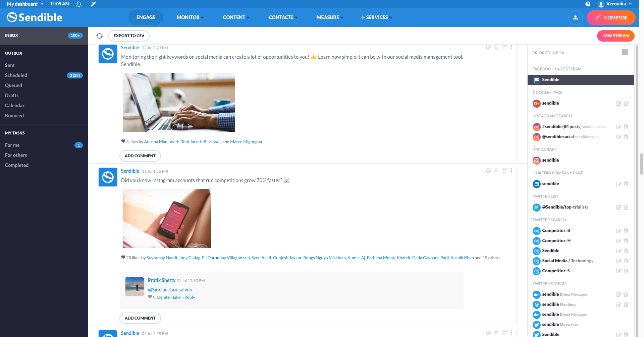Click Like on Pratik Shetty's comment
644x337 pixels.
[x=176, y=297]
